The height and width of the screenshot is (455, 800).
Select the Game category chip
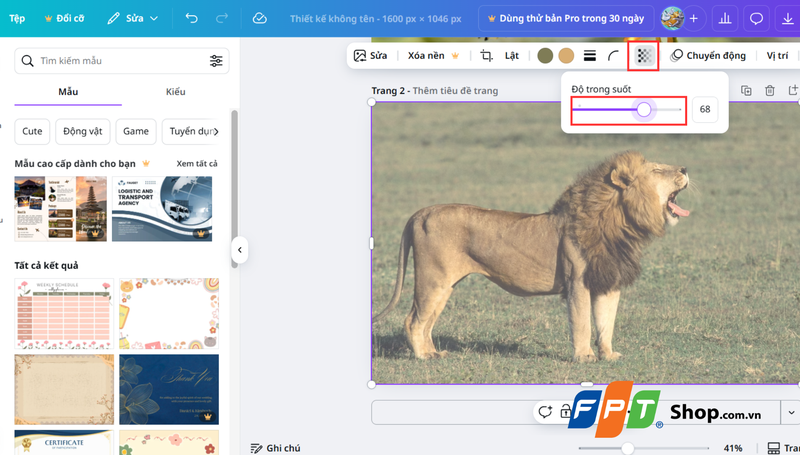(136, 131)
